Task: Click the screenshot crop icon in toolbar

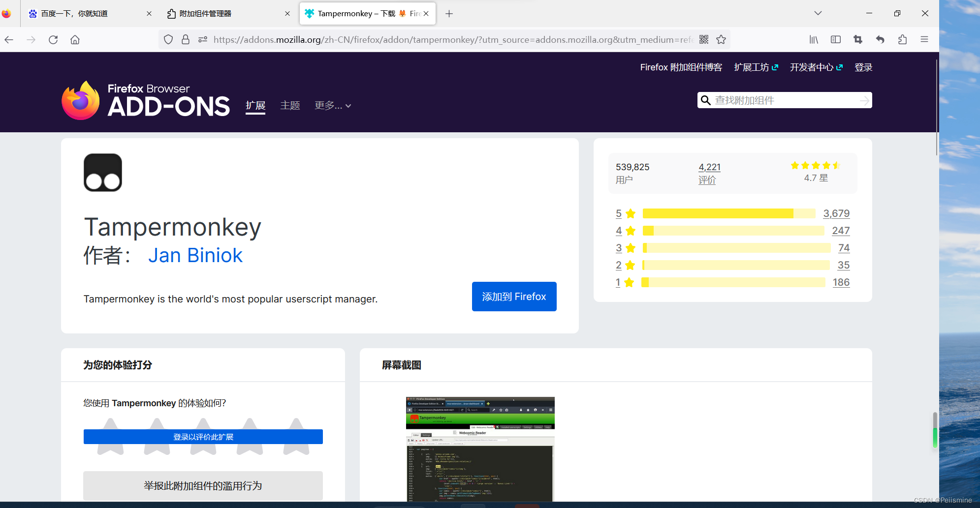Action: (x=858, y=40)
